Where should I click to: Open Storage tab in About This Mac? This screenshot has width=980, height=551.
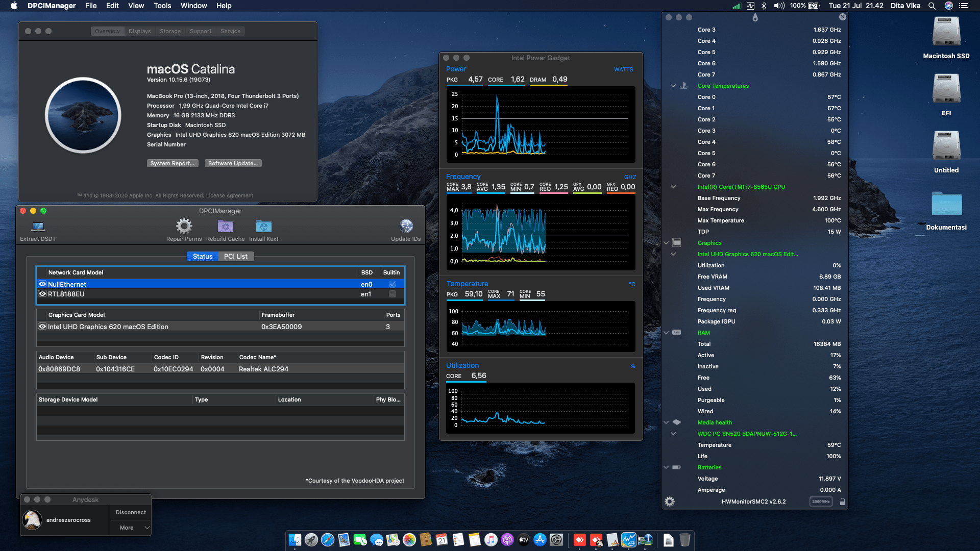[170, 31]
